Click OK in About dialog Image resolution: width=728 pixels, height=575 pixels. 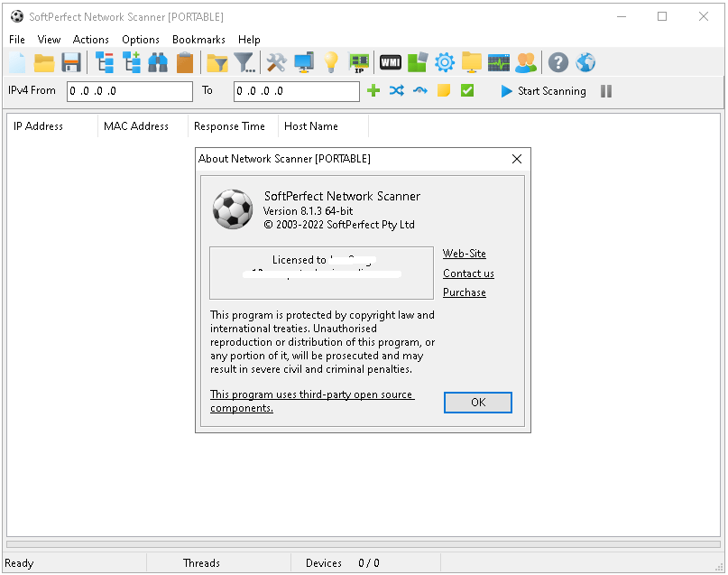(x=478, y=403)
